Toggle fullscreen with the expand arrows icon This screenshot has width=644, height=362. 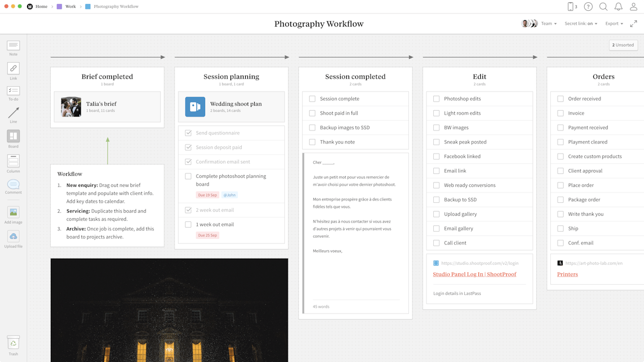(x=634, y=24)
